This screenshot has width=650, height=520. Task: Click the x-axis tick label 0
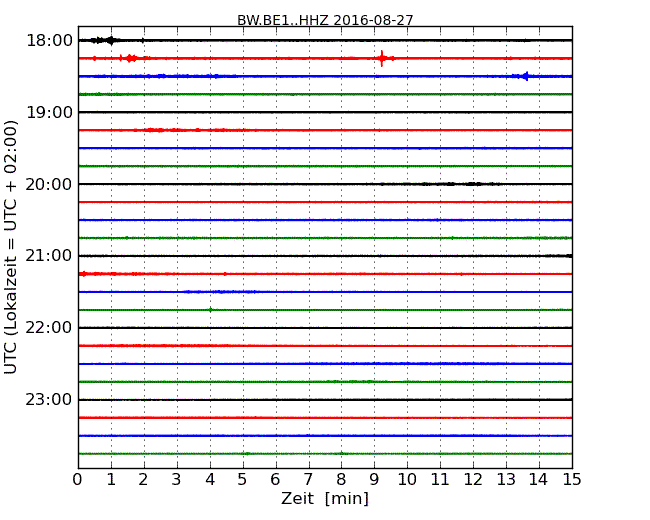tap(78, 479)
